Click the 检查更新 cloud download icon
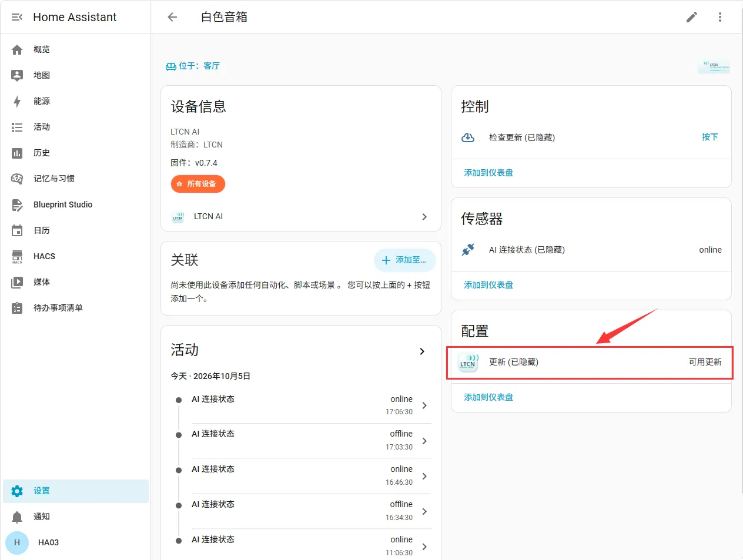 [x=468, y=138]
